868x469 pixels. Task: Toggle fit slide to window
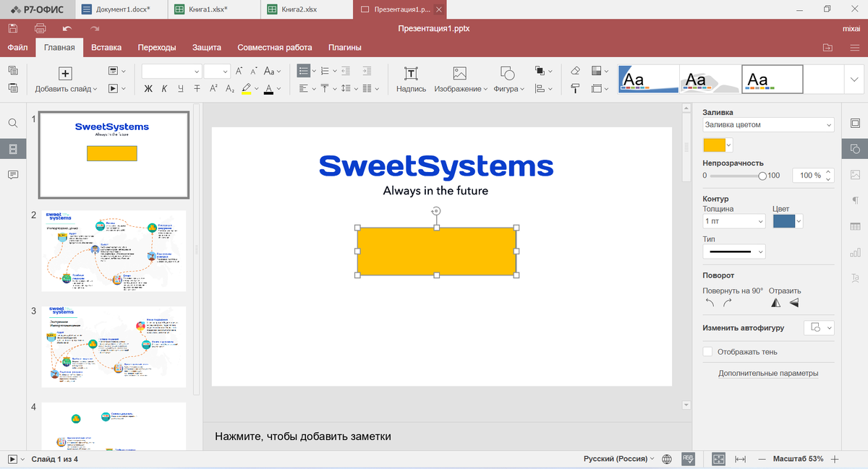pyautogui.click(x=718, y=459)
